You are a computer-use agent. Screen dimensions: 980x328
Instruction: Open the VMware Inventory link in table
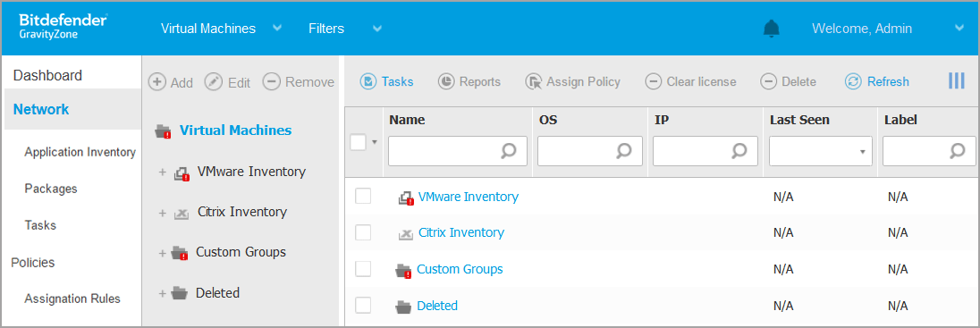coord(469,197)
